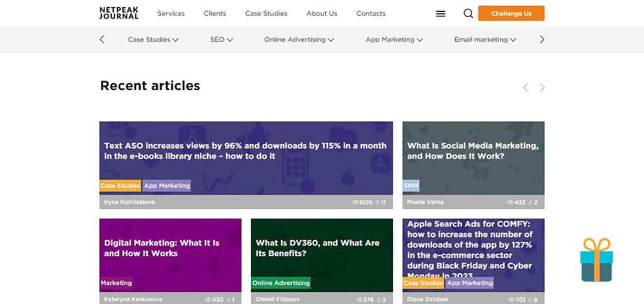Expand the Online Advertising dropdown
The height and width of the screenshot is (304, 644).
pos(299,40)
